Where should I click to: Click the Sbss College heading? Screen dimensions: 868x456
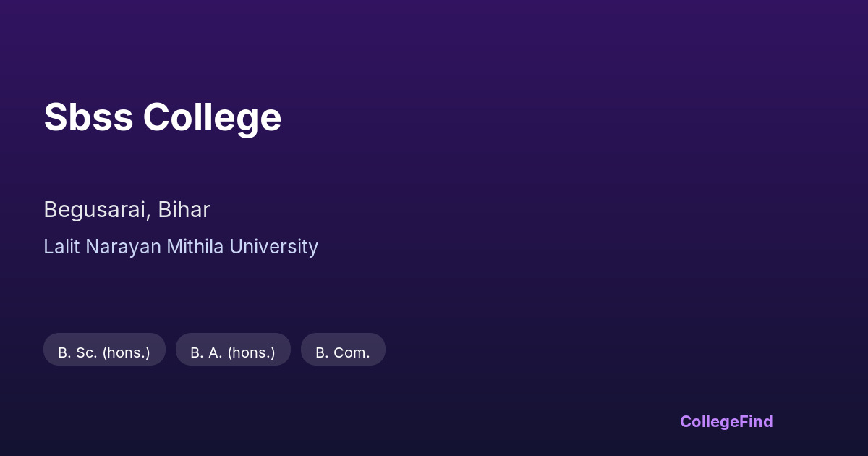click(x=162, y=117)
